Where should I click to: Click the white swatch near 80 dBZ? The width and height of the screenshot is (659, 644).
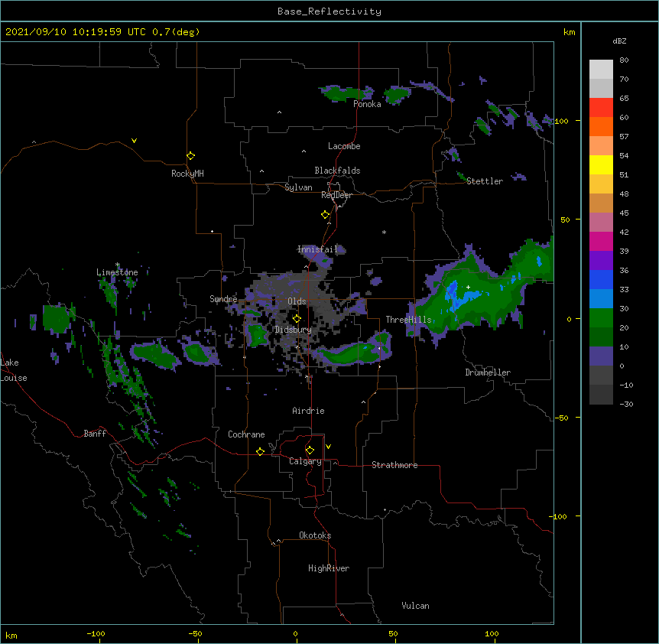click(x=601, y=69)
